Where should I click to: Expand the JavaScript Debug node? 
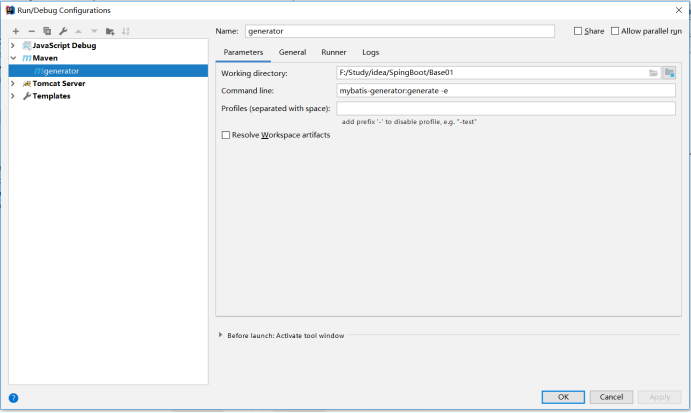[x=13, y=45]
